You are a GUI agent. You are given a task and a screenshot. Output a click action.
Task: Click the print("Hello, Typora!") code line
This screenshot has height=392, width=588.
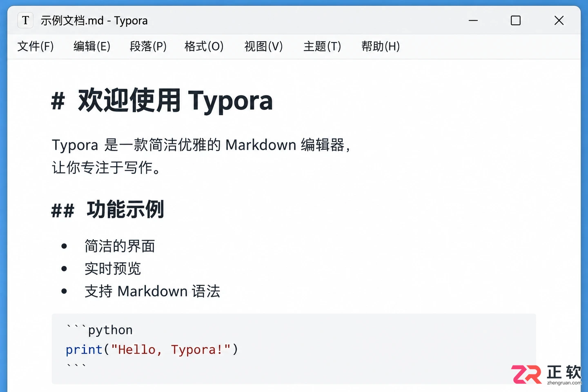[x=152, y=350]
